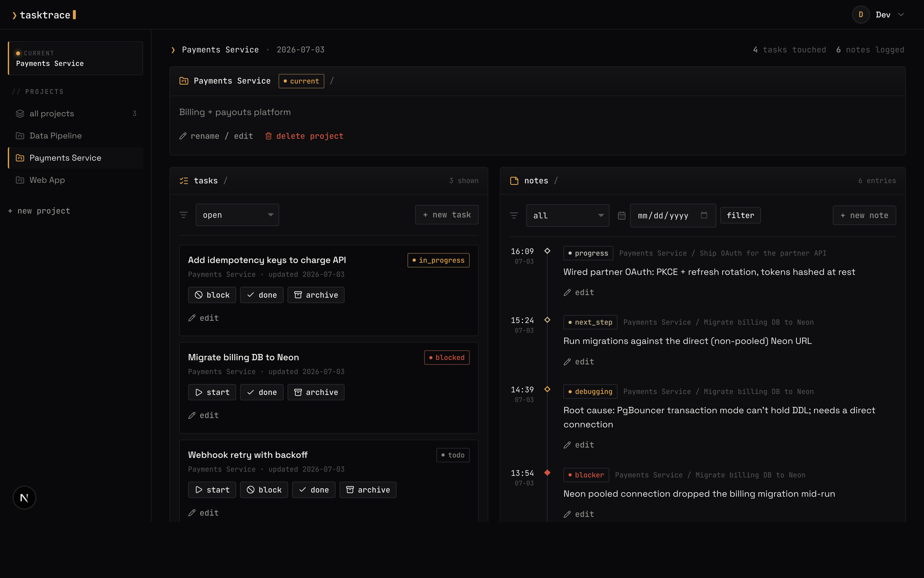Click the 14:39 timeline diamond marker

547,389
